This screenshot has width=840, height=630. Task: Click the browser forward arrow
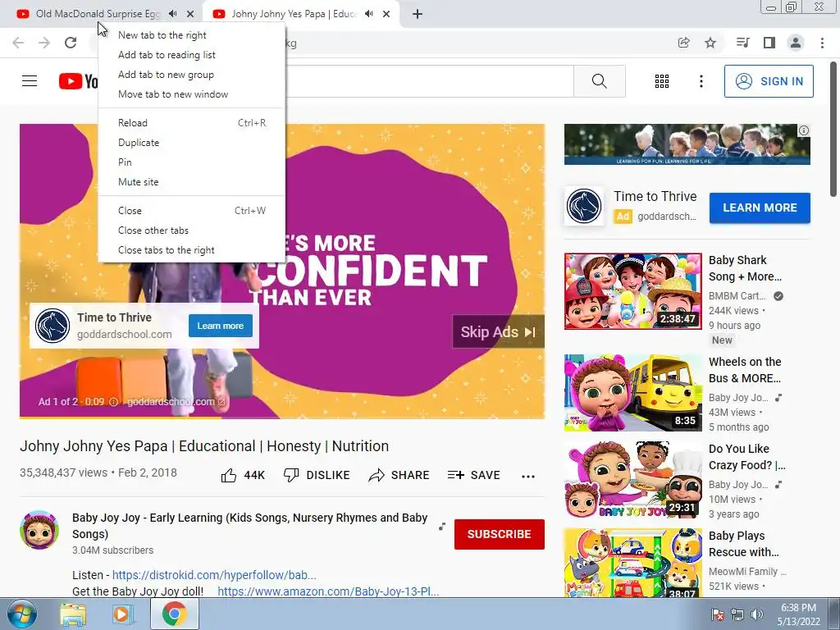coord(44,43)
